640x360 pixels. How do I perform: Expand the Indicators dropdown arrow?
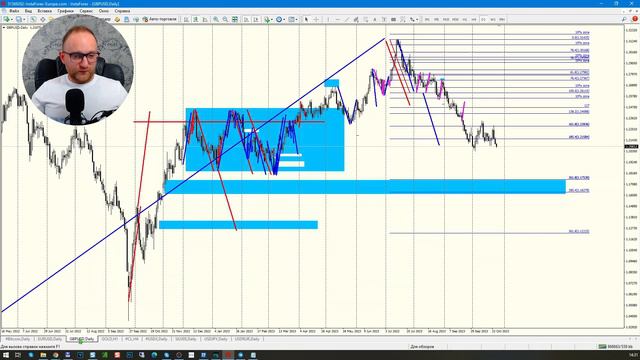(x=271, y=19)
